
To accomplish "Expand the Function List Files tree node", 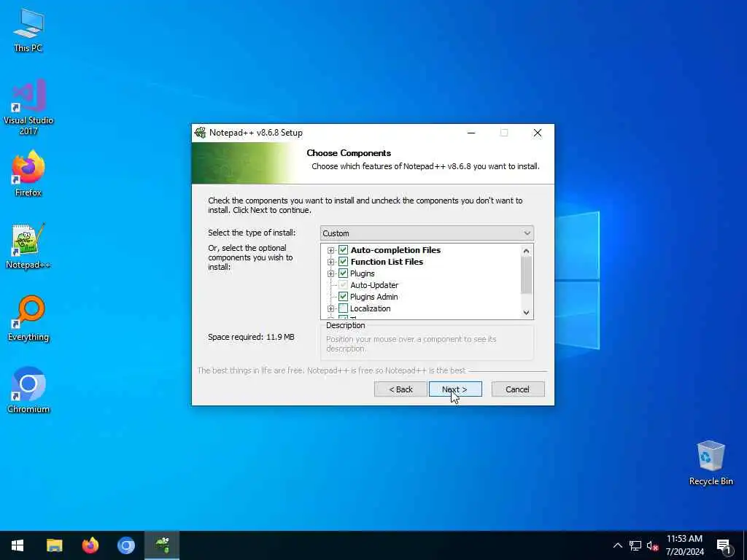I will (x=330, y=262).
